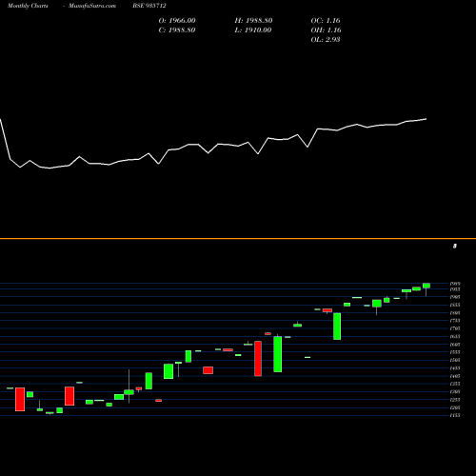Click the 1955 price axis label

[x=455, y=289]
